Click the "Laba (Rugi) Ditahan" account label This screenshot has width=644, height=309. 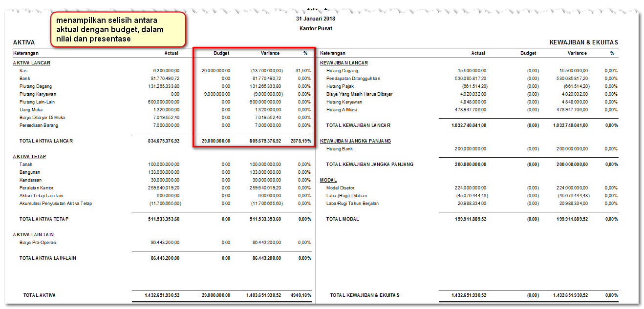click(347, 196)
